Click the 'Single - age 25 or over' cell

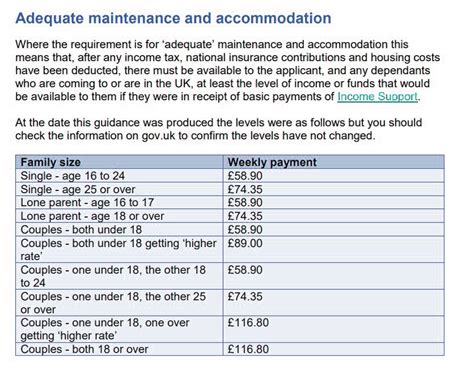pos(119,189)
